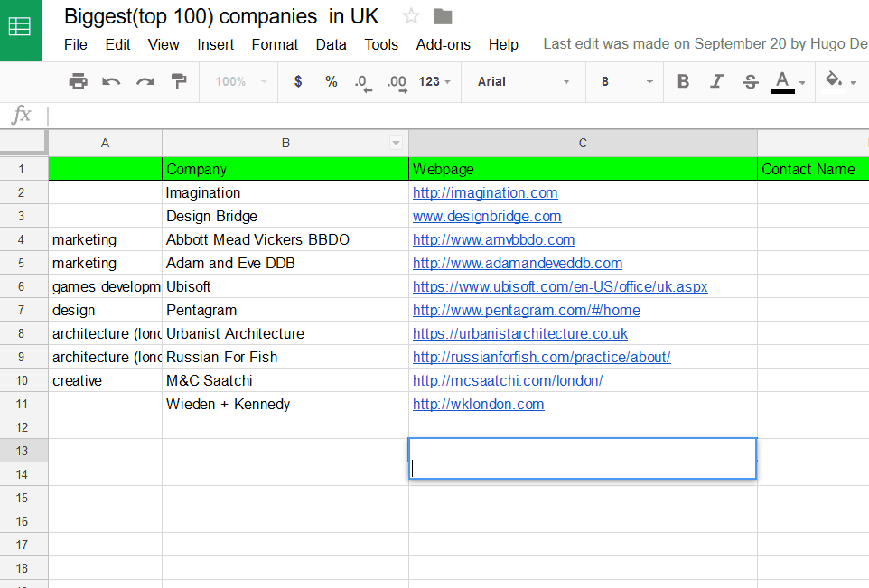Open the 123 more formats dropdown
Image resolution: width=869 pixels, height=588 pixels.
coord(434,82)
